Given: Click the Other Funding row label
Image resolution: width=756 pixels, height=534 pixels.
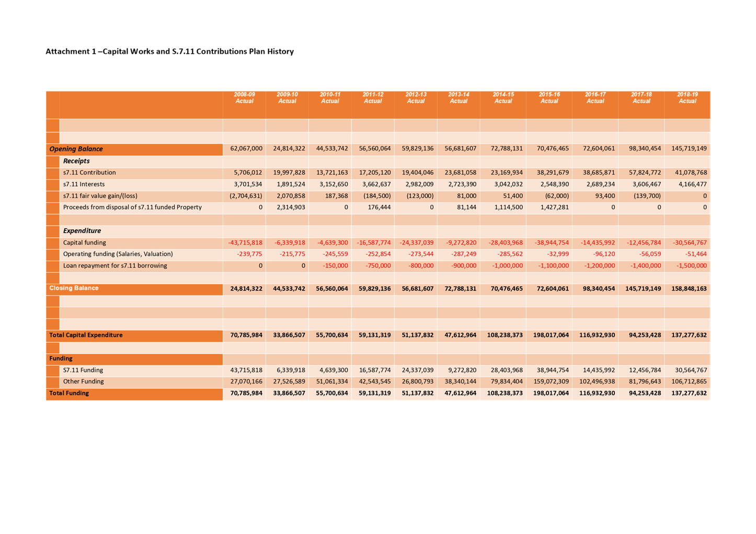Looking at the screenshot, I should [83, 381].
